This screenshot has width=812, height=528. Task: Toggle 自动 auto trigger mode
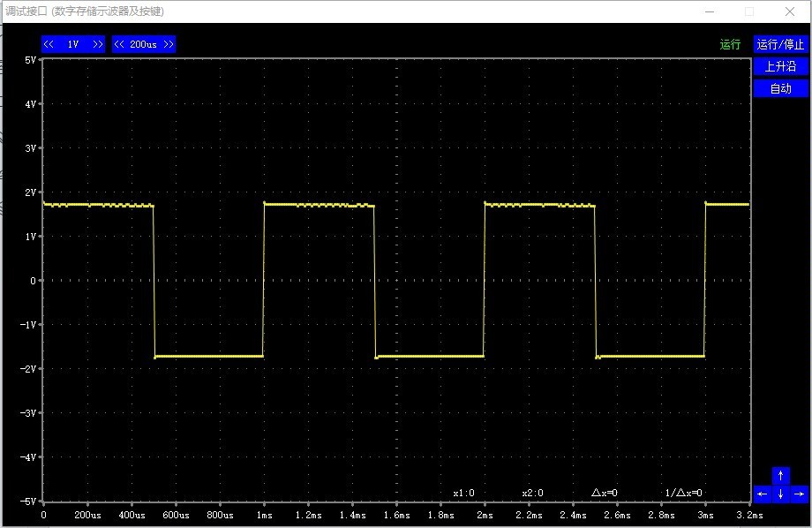780,88
